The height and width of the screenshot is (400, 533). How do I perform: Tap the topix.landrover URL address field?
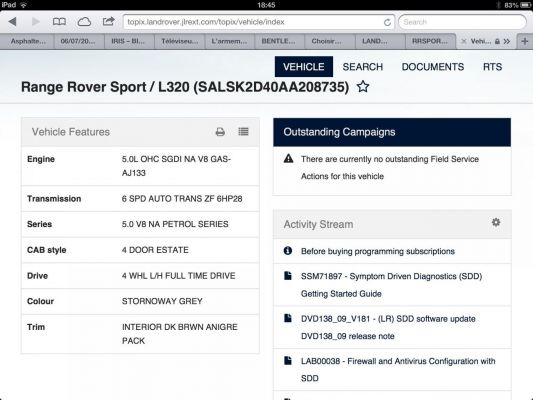click(x=253, y=22)
